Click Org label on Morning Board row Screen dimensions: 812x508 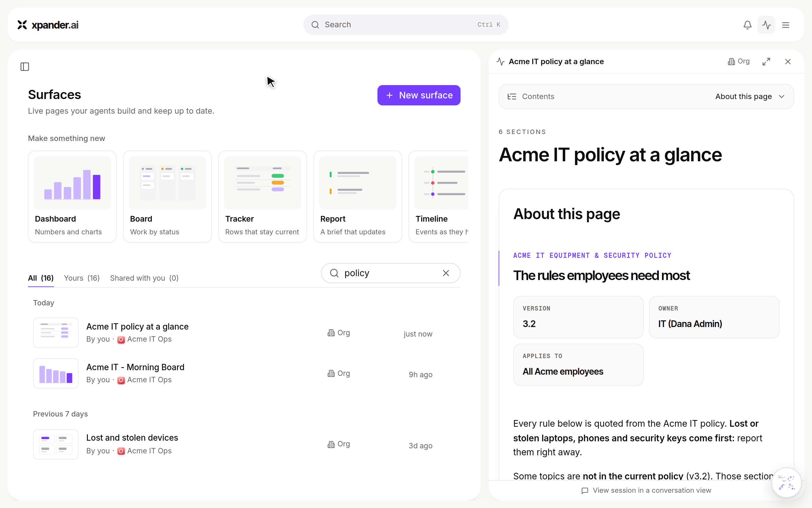(338, 373)
